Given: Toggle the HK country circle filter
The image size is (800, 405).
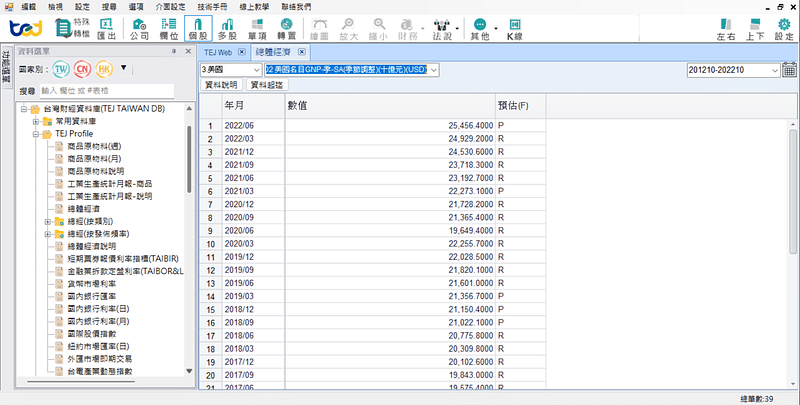Looking at the screenshot, I should [102, 69].
